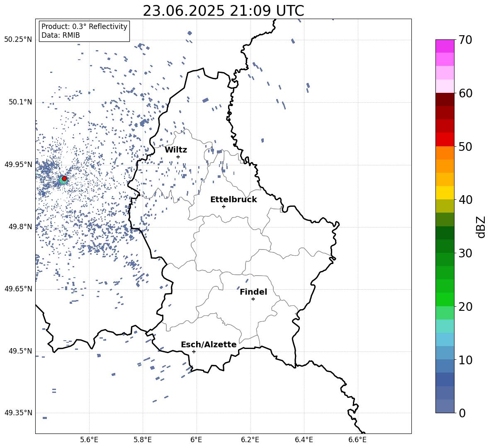Click the magenta 70 dBZ colorbar segment
The width and height of the screenshot is (491, 448).
[x=445, y=46]
